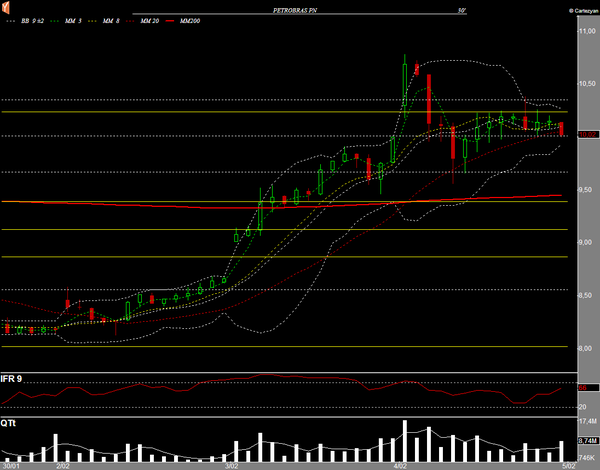
Task: Click the 9,50 price axis label
Action: pyautogui.click(x=588, y=189)
